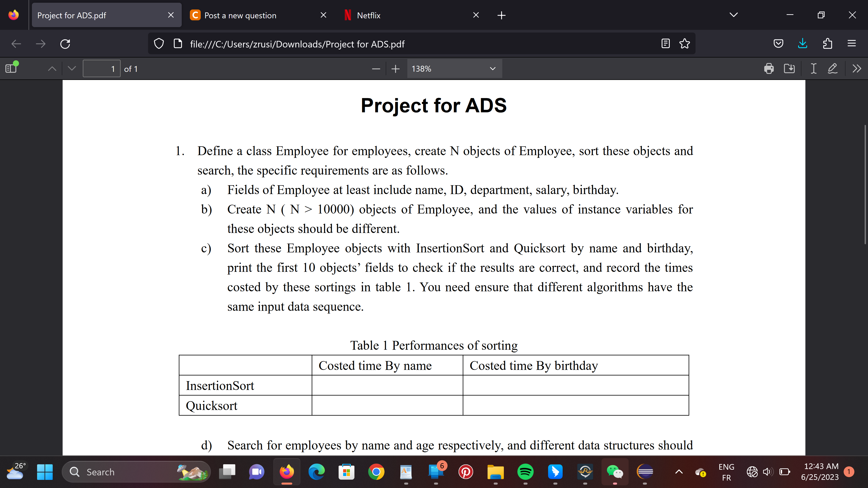868x488 pixels.
Task: Bookmark this page with star icon
Action: click(684, 44)
